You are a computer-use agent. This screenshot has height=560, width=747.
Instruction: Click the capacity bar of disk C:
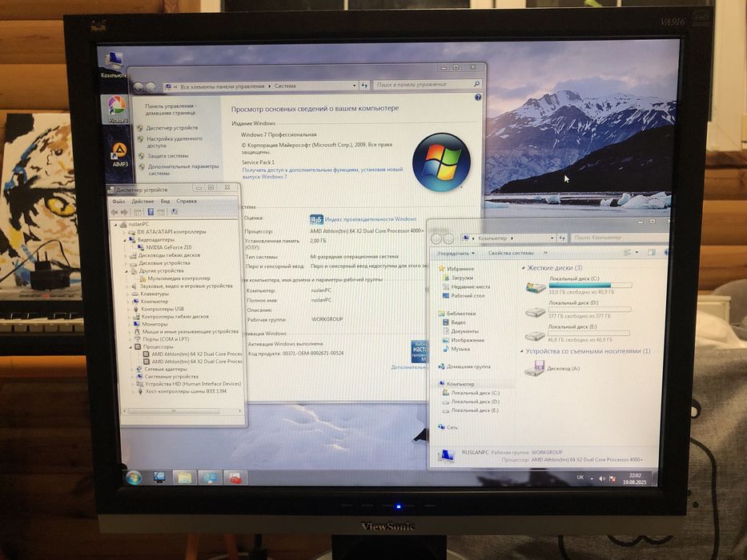[590, 286]
